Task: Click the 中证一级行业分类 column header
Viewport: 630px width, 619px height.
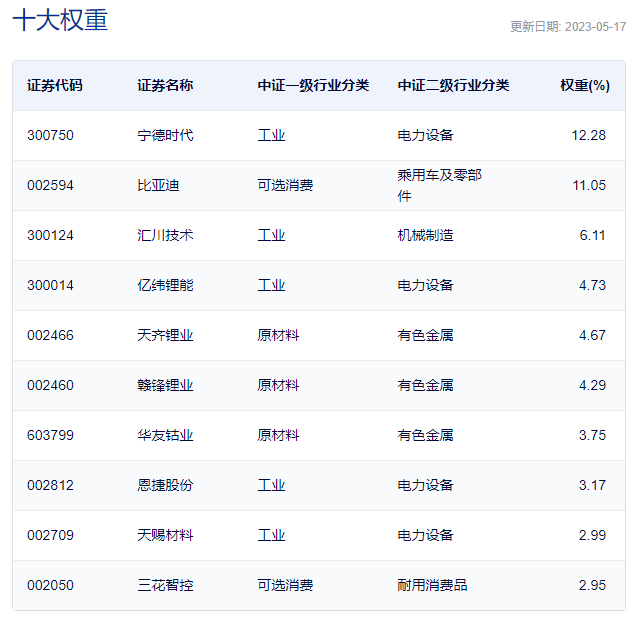Action: coord(313,86)
